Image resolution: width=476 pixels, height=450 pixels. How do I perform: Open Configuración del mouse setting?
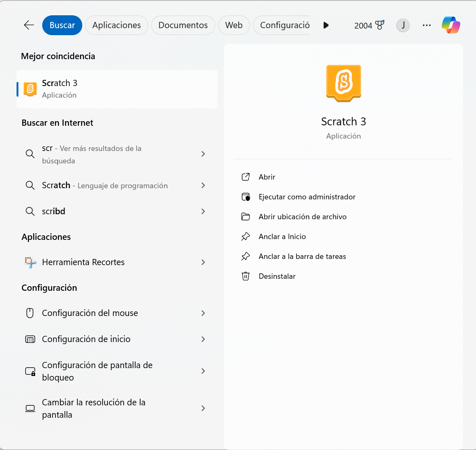117,313
